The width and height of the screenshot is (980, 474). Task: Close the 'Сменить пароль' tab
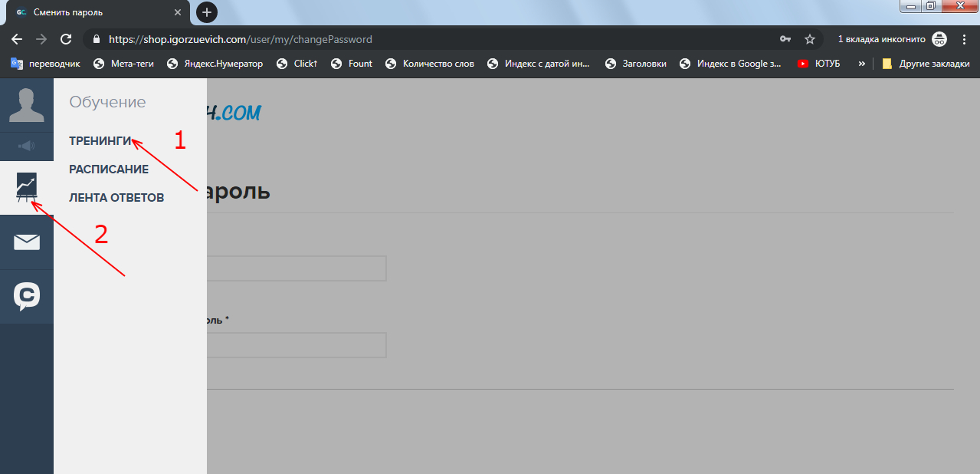[178, 12]
